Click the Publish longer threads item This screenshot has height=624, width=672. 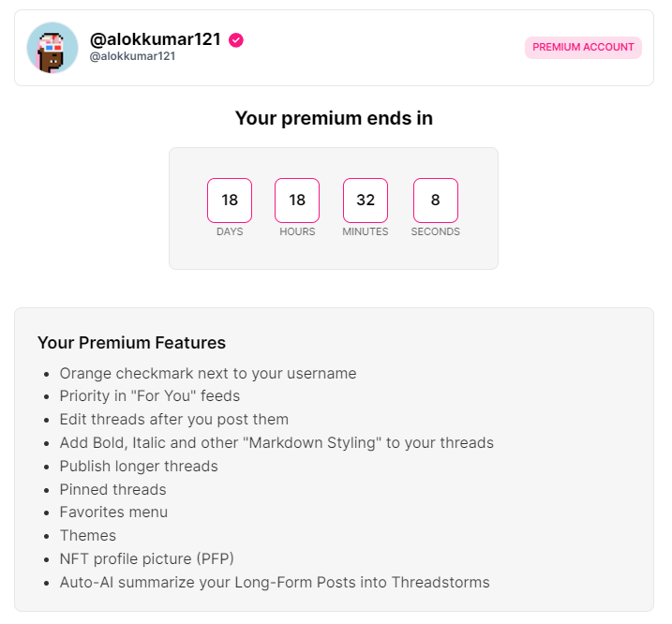click(x=139, y=467)
